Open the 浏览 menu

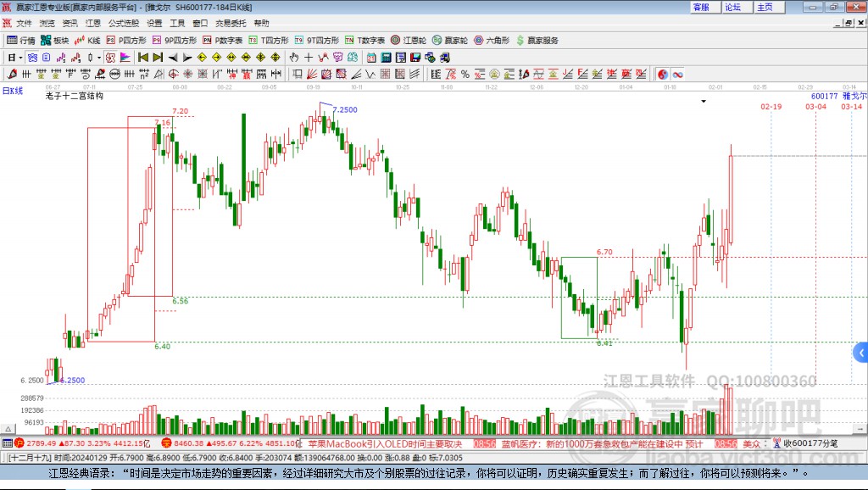47,23
